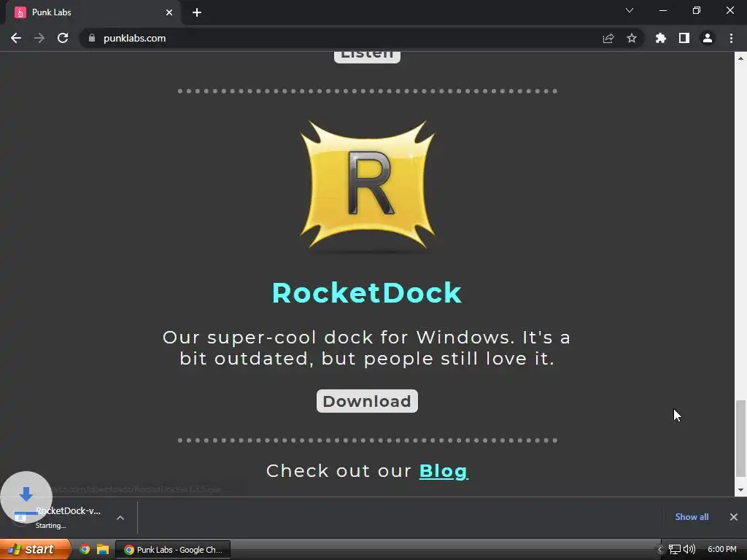This screenshot has width=747, height=560.
Task: Open the volume tray icon
Action: pyautogui.click(x=689, y=550)
